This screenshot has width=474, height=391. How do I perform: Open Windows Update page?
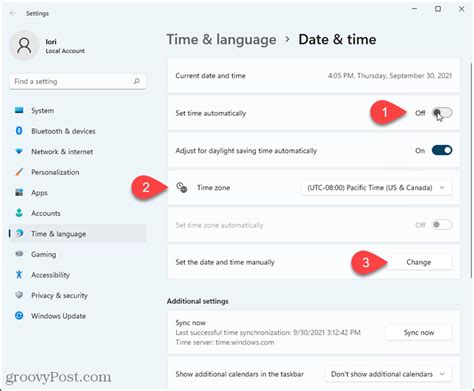point(78,316)
